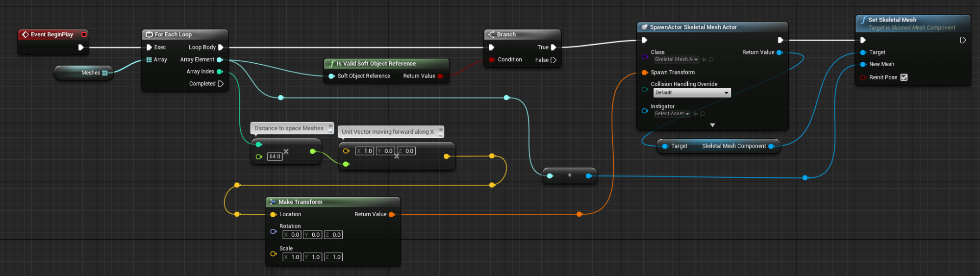Click the Rotation X value field in Make Transform
The height and width of the screenshot is (276, 980).
point(292,235)
